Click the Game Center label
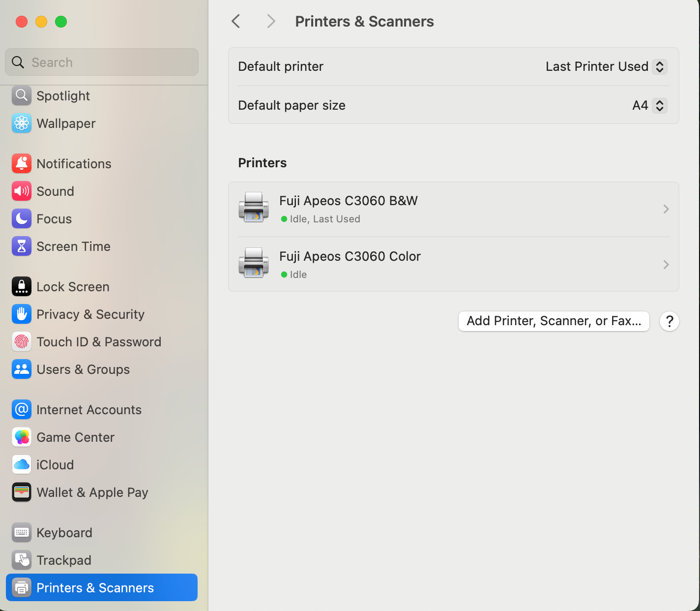Image resolution: width=700 pixels, height=611 pixels. tap(76, 437)
